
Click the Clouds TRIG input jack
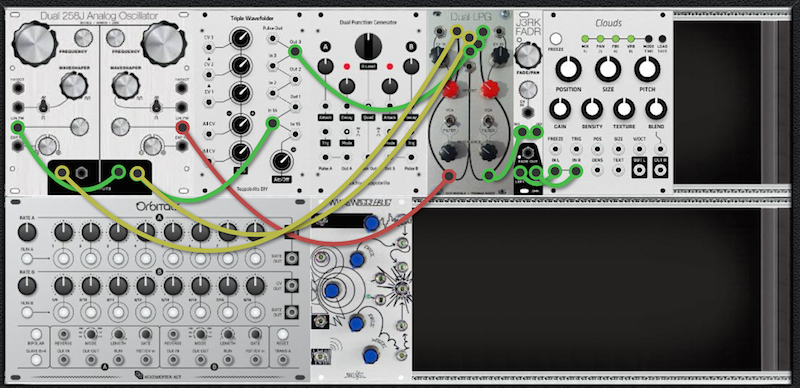pos(576,149)
